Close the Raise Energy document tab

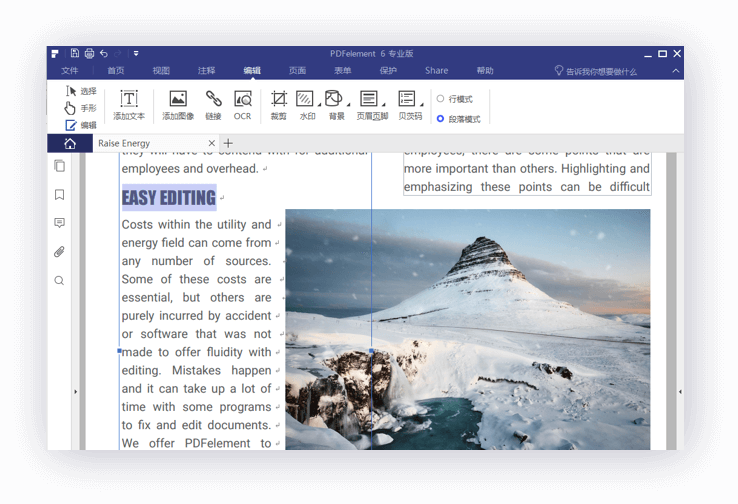[212, 143]
